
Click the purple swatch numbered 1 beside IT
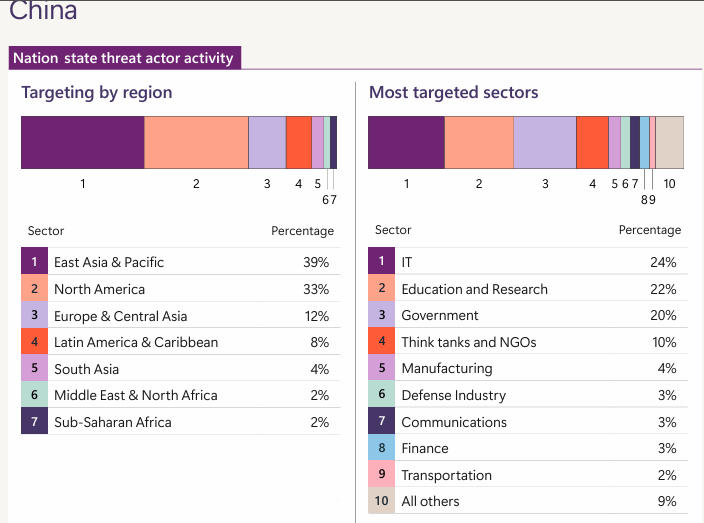pyautogui.click(x=381, y=262)
